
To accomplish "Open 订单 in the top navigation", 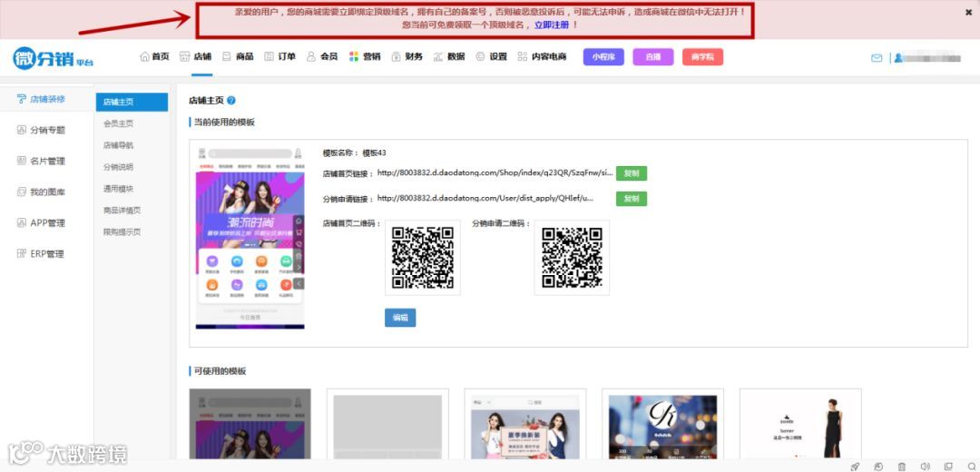I will pyautogui.click(x=279, y=56).
